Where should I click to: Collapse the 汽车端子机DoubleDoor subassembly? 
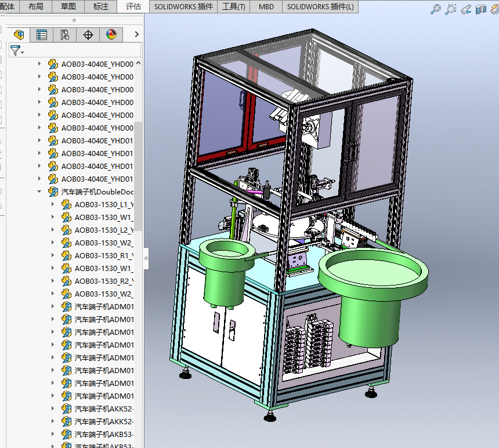point(39,192)
